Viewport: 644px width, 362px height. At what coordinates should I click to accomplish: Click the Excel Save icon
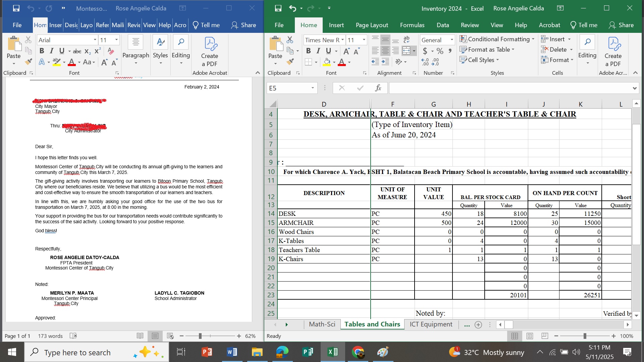(x=278, y=8)
